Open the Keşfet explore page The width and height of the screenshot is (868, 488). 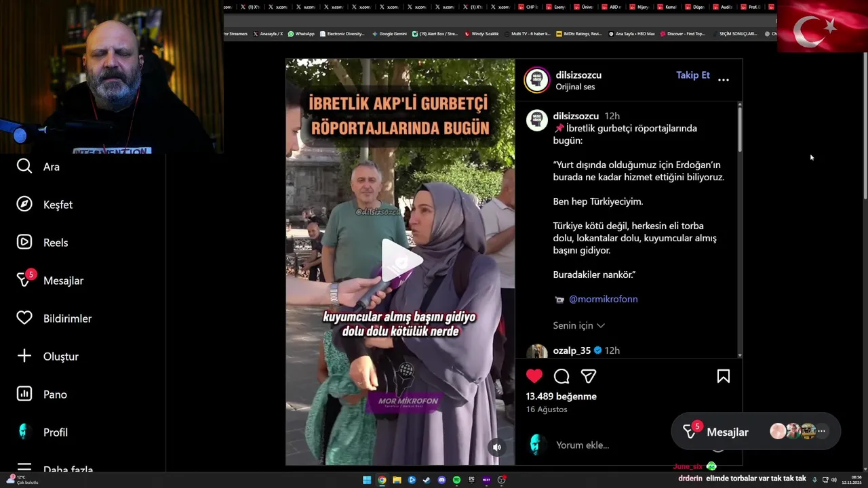44,205
